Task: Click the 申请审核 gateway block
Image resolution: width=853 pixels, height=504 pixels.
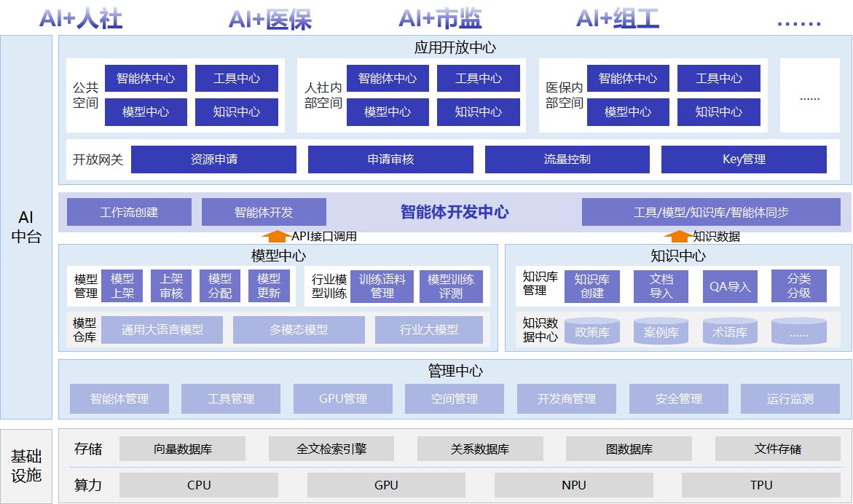Action: tap(390, 160)
